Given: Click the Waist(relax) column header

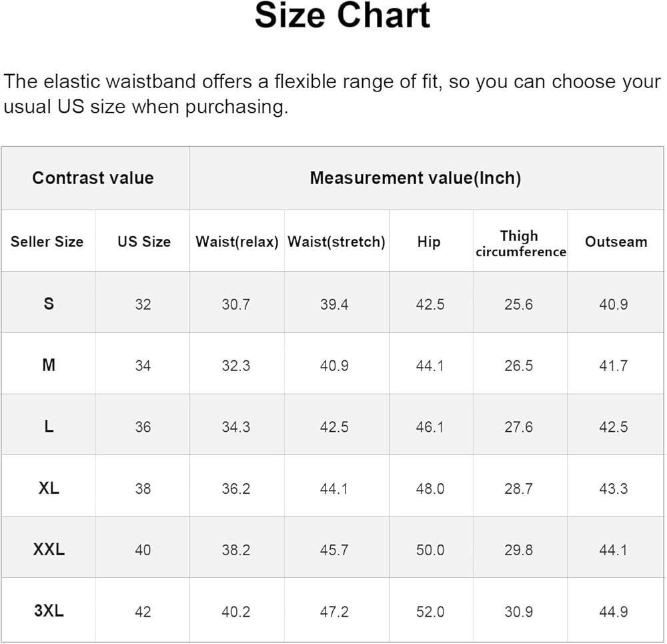Looking at the screenshot, I should (237, 242).
